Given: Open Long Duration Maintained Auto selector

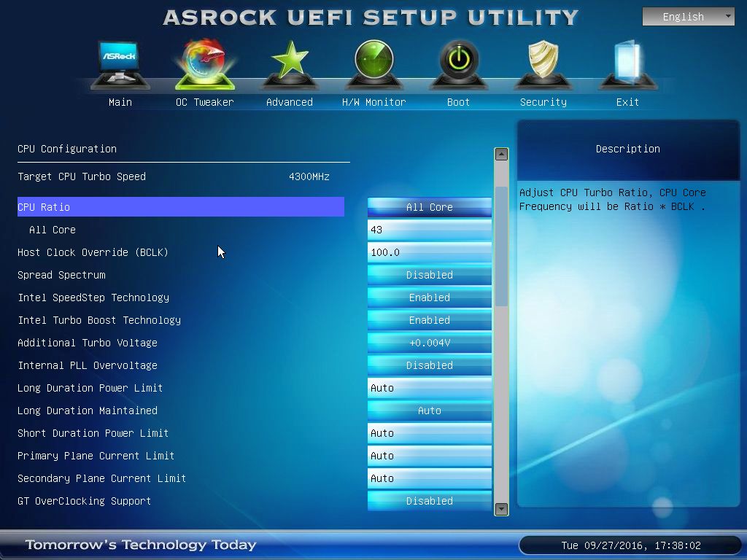Looking at the screenshot, I should click(429, 411).
